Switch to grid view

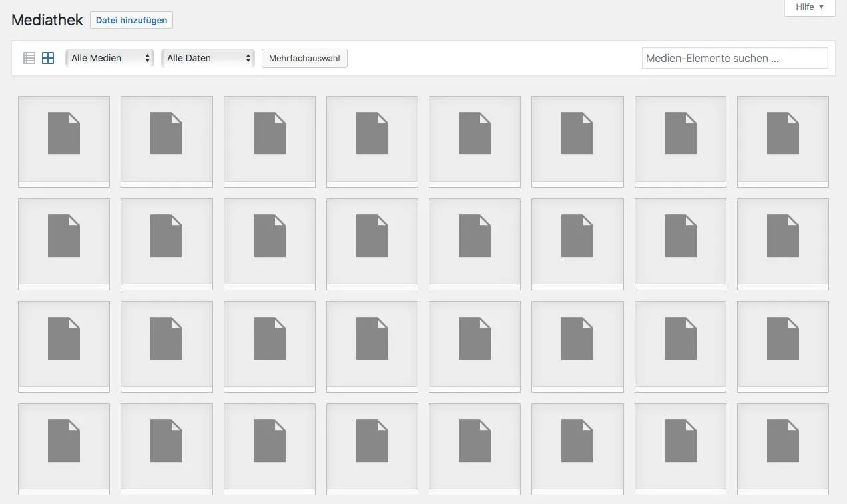(48, 58)
